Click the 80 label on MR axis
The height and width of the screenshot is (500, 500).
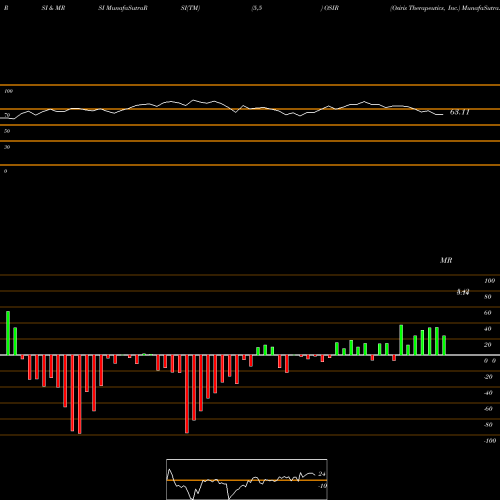pos(488,297)
